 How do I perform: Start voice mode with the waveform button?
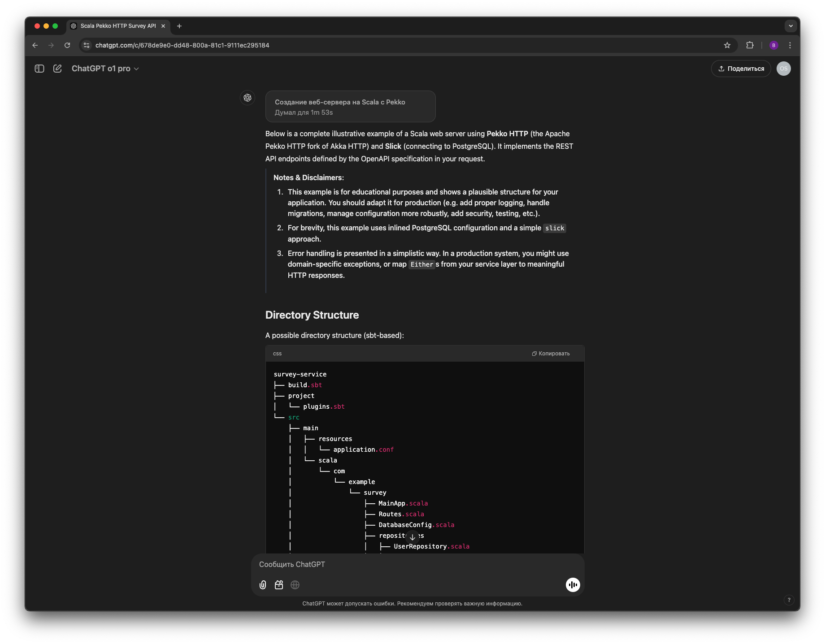click(x=573, y=585)
